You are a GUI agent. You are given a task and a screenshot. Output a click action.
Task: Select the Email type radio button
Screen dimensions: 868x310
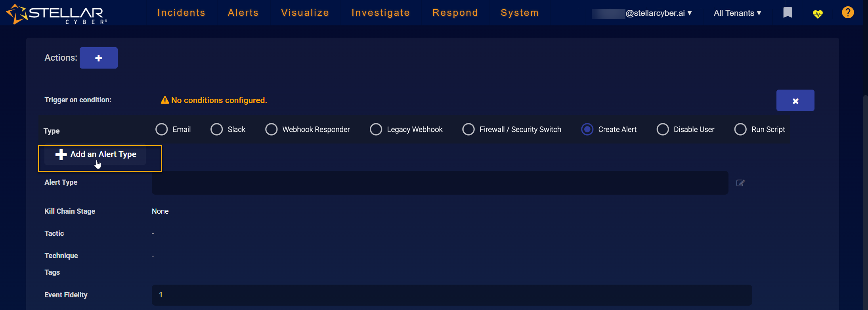[162, 129]
